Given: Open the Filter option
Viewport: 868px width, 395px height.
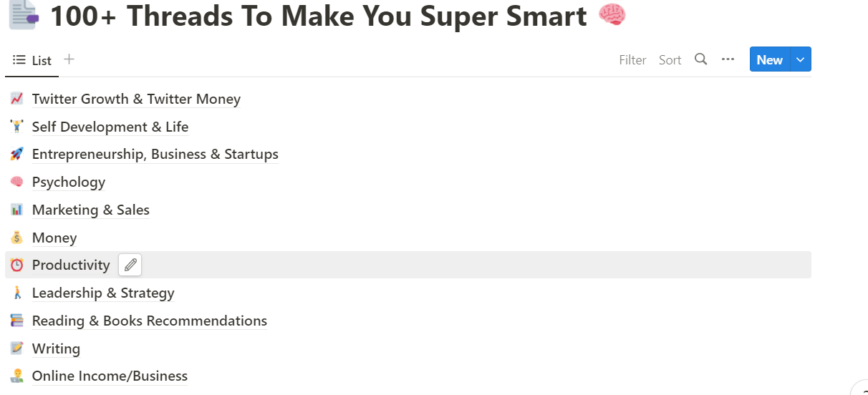Looking at the screenshot, I should [x=633, y=60].
